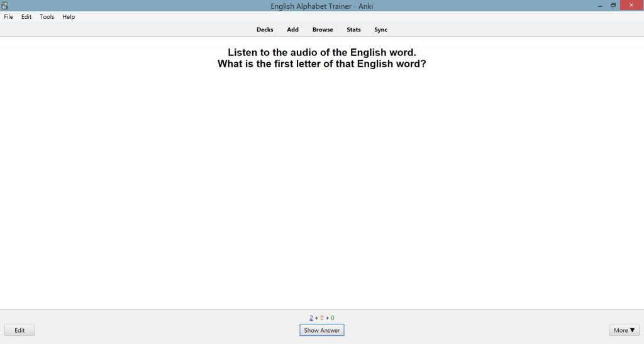
Task: Click the text 'Listen to the audio of the English word.'
Action: tap(322, 53)
